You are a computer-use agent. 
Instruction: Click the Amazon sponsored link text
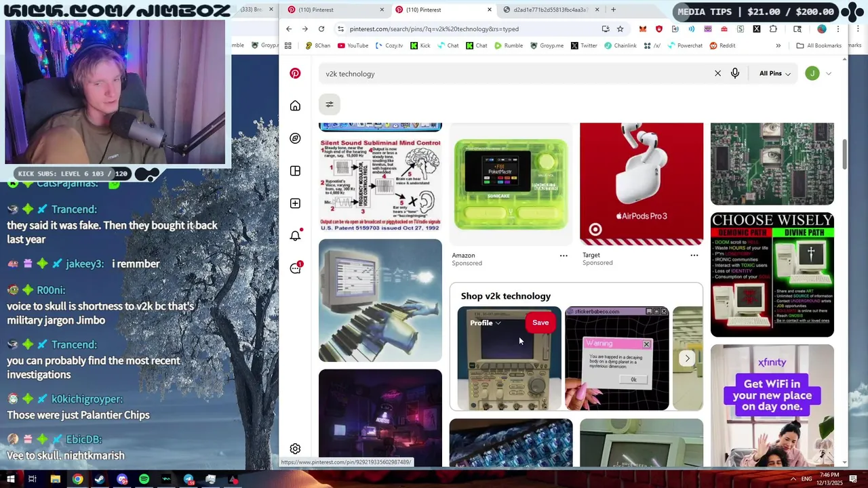click(464, 256)
